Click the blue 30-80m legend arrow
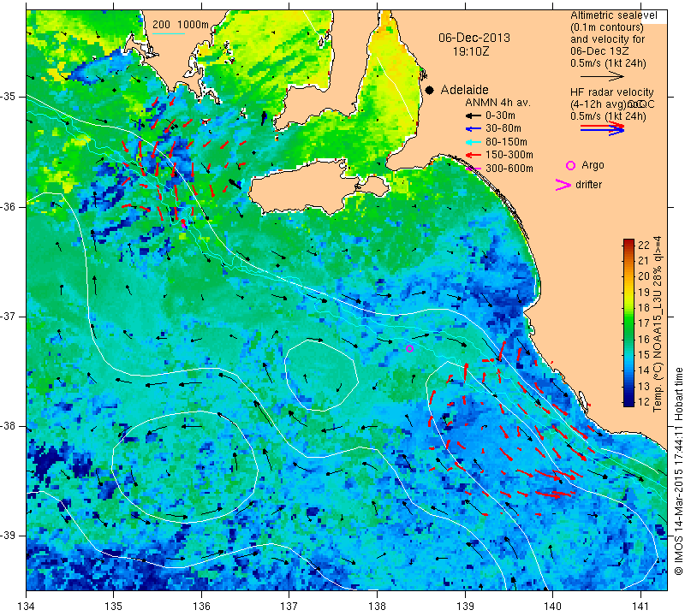This screenshot has height=616, width=685. tap(474, 129)
